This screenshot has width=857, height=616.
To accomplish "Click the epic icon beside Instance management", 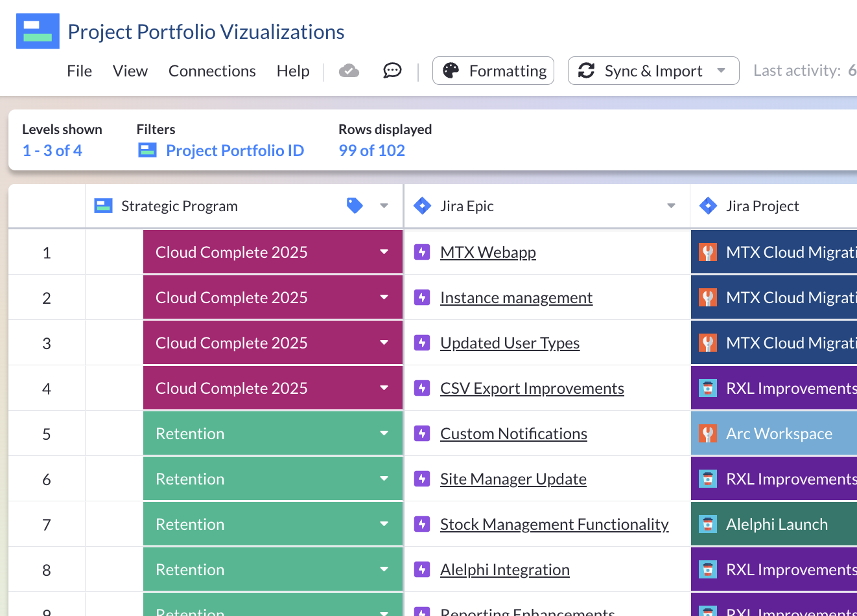I will pyautogui.click(x=422, y=297).
